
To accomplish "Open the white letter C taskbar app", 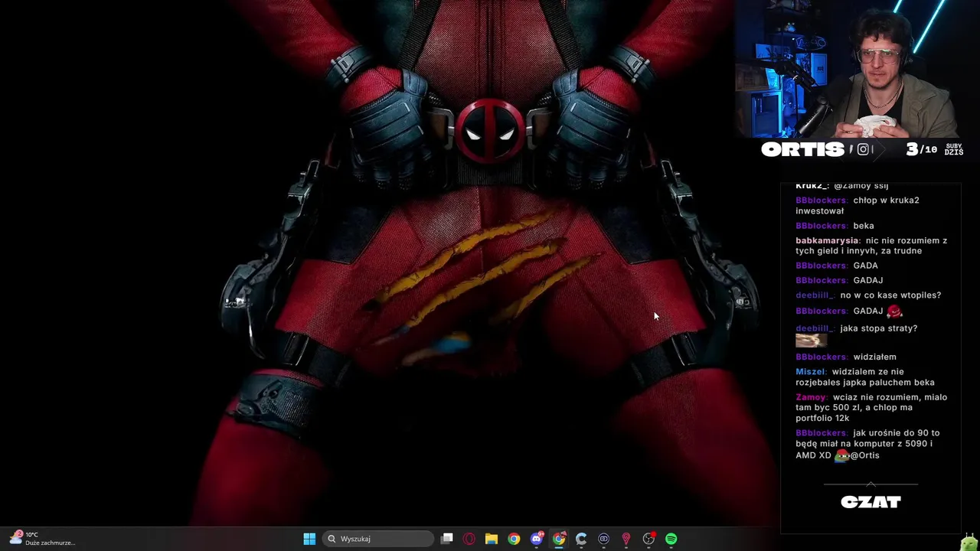I will 581,539.
